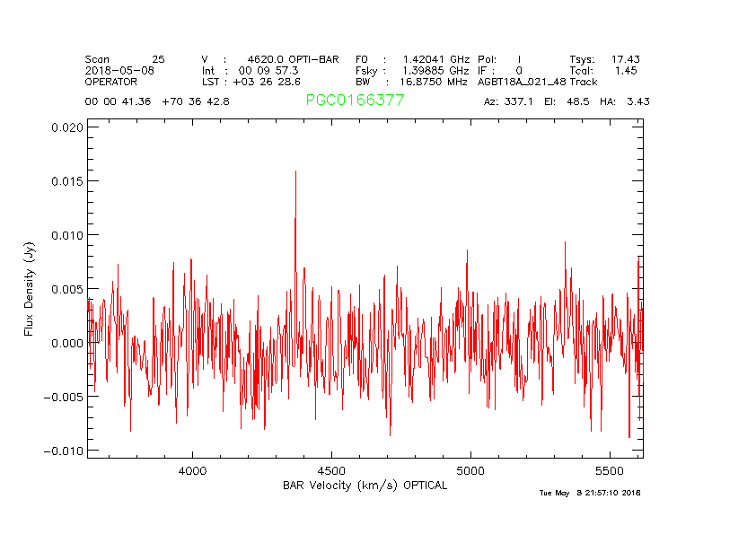Image resolution: width=756 pixels, height=534 pixels.
Task: Select the Flux Density (Jy) axis label
Action: [x=30, y=292]
